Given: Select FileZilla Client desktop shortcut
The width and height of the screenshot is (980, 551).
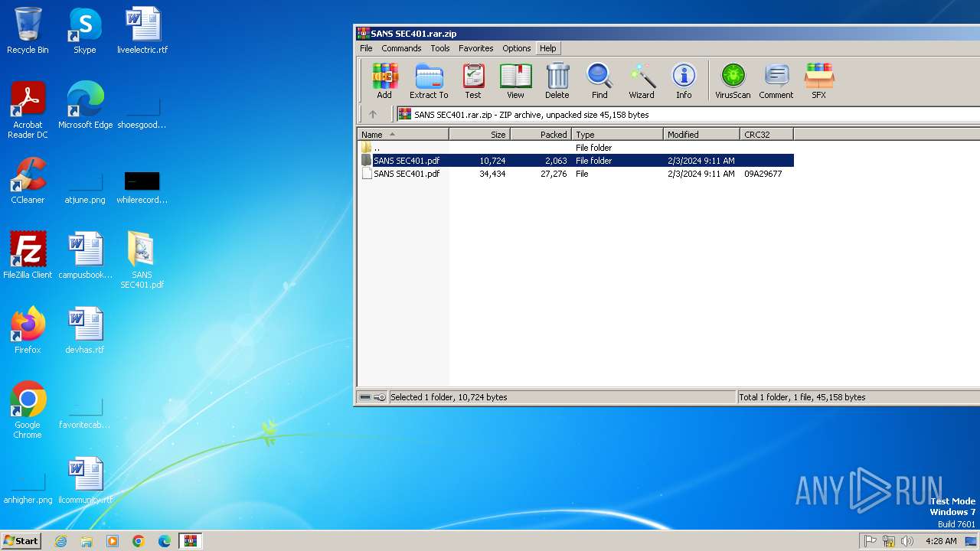Looking at the screenshot, I should tap(28, 256).
